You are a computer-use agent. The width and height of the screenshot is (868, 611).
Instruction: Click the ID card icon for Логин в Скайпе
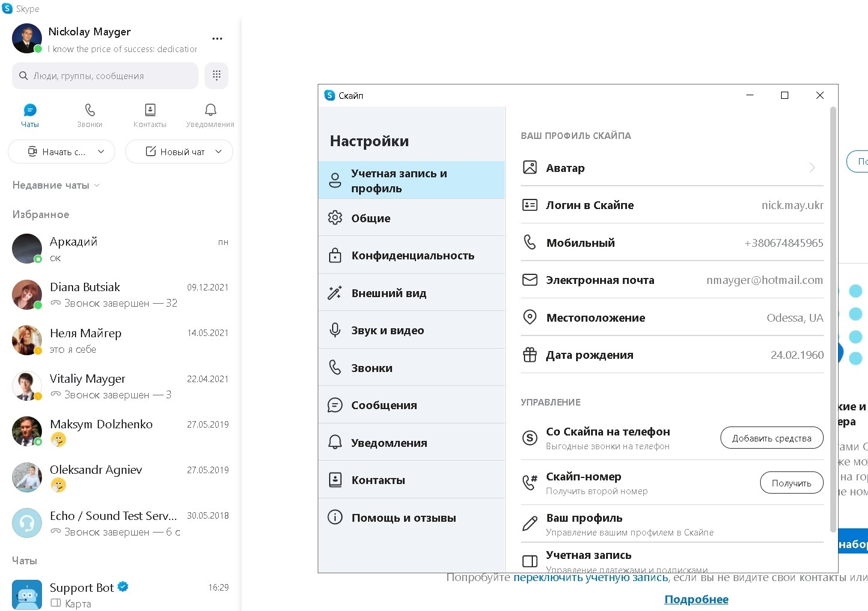tap(530, 205)
